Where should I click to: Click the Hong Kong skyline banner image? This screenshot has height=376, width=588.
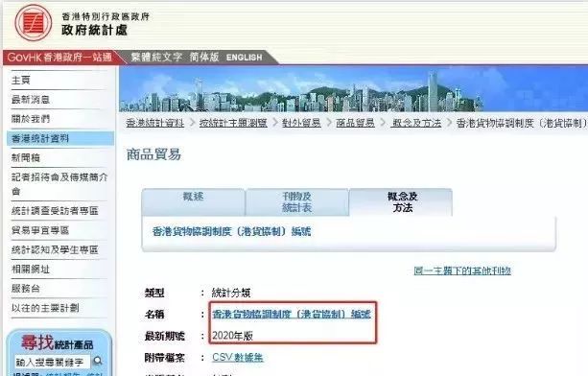(x=353, y=89)
